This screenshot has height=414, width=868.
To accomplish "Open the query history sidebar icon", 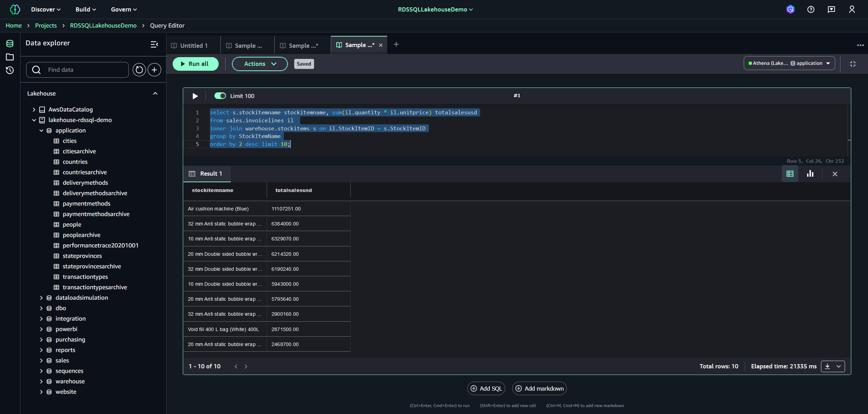I will click(10, 70).
